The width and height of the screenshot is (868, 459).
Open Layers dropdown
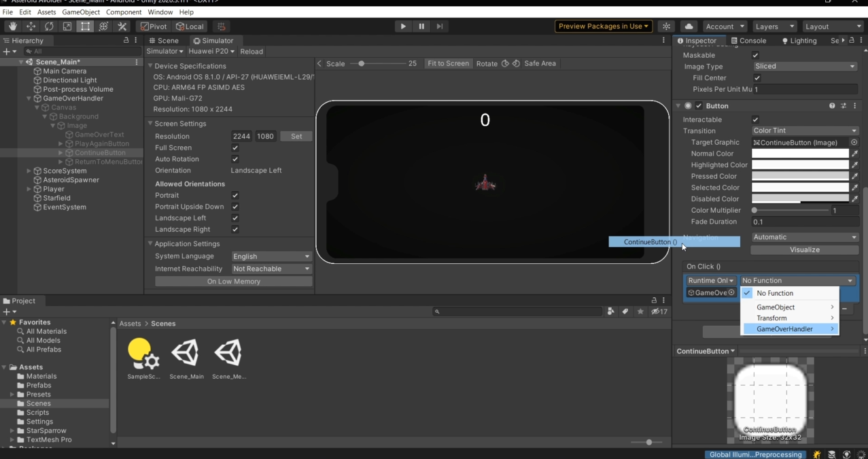774,27
